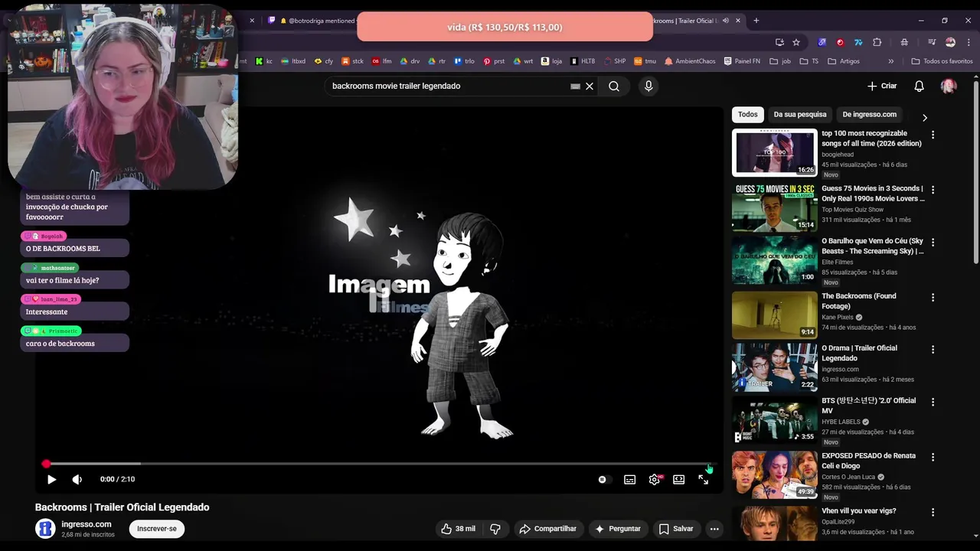This screenshot has width=980, height=551.
Task: Open the ingresso.com channel name link
Action: (x=87, y=524)
